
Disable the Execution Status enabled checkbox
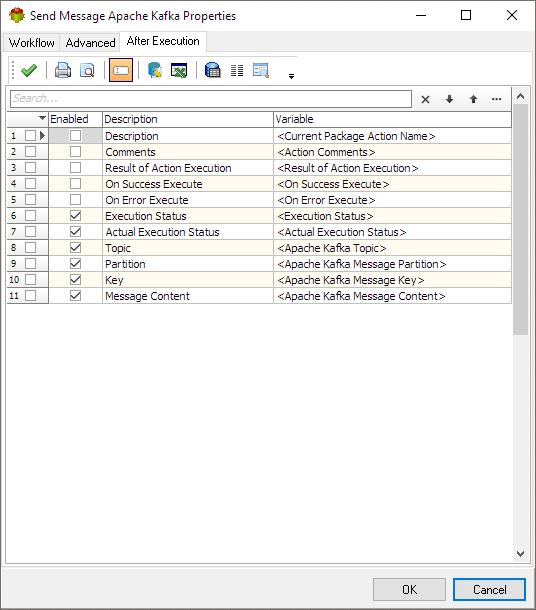click(75, 215)
